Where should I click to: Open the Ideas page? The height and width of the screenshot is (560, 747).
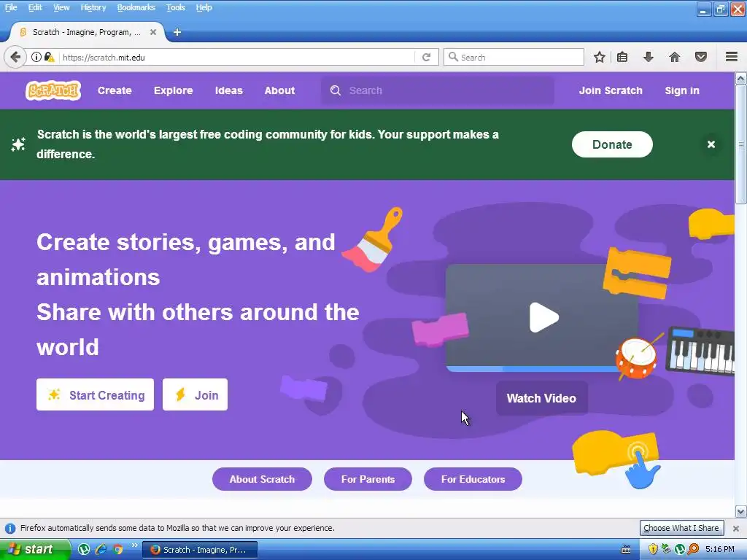click(228, 90)
